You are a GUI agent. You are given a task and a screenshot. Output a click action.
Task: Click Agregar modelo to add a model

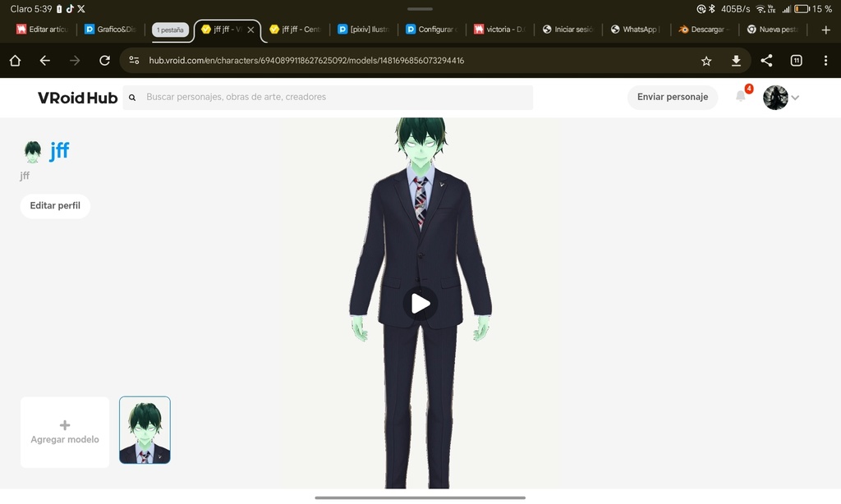point(65,432)
